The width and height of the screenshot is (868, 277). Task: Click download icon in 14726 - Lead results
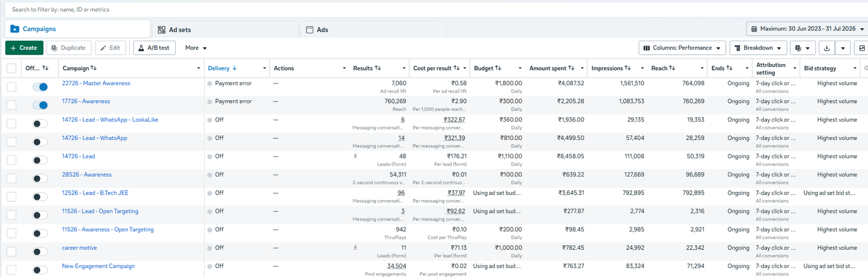click(x=355, y=156)
